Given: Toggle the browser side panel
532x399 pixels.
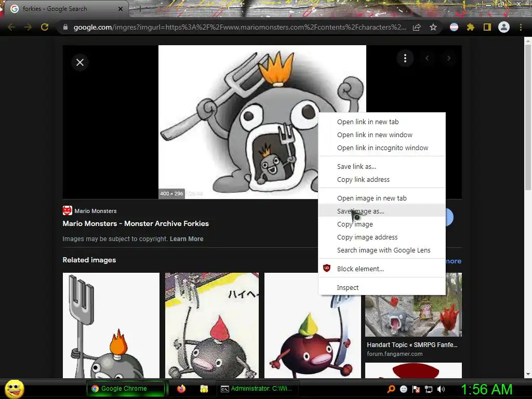Looking at the screenshot, I should (487, 27).
